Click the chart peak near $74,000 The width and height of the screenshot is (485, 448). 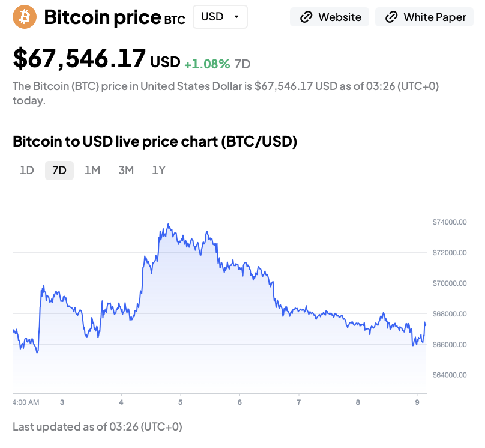coord(169,225)
